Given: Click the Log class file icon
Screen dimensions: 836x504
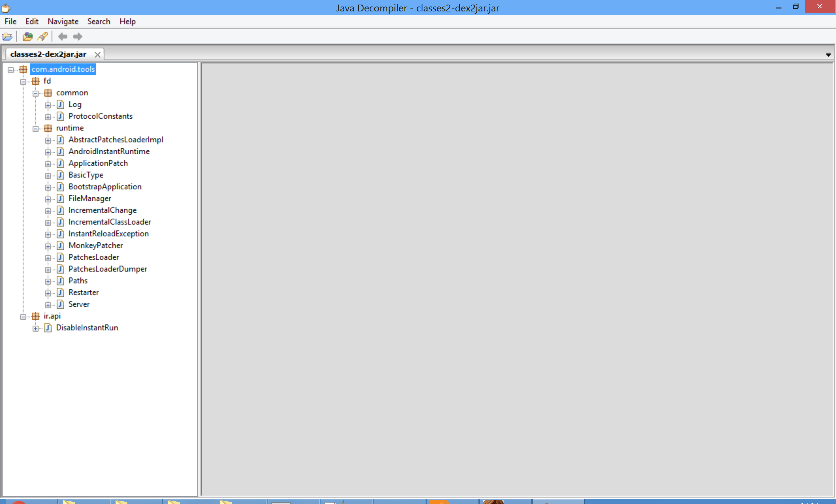Looking at the screenshot, I should click(60, 104).
